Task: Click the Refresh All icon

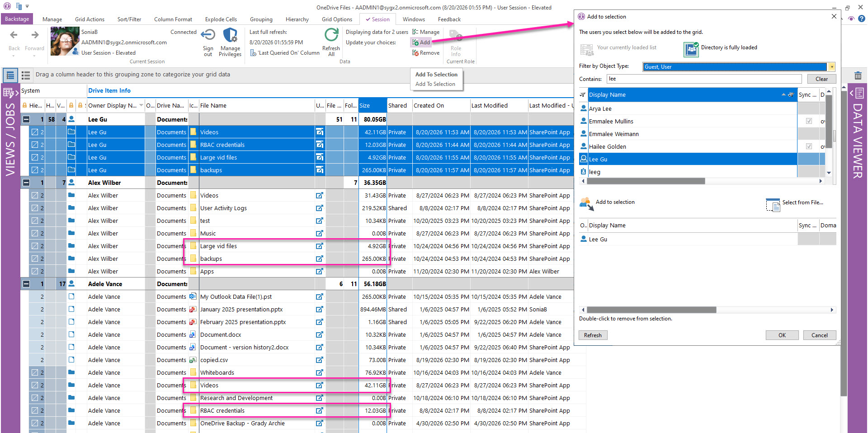Action: click(331, 35)
